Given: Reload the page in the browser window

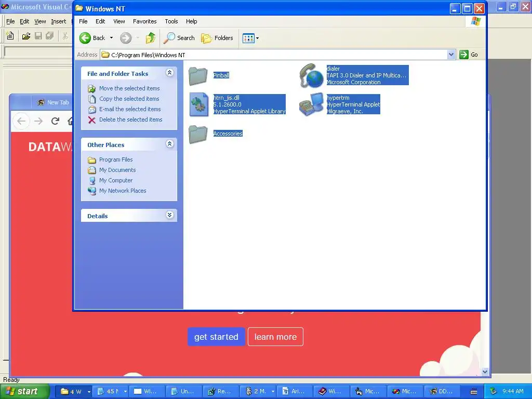Looking at the screenshot, I should (x=55, y=121).
